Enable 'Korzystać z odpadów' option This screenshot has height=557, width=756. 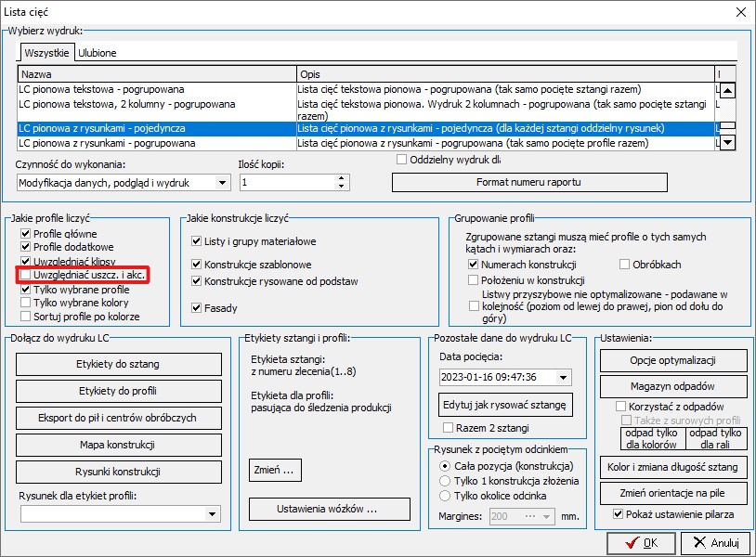(x=621, y=407)
